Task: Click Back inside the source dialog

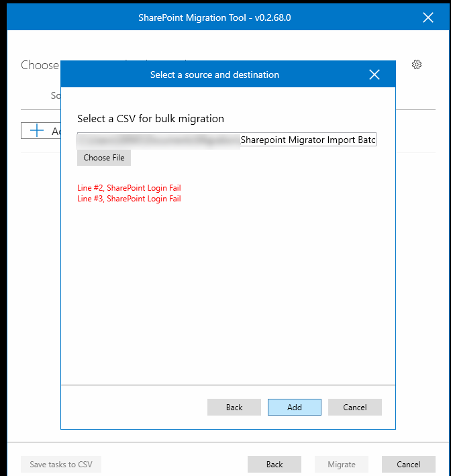Action: point(234,408)
